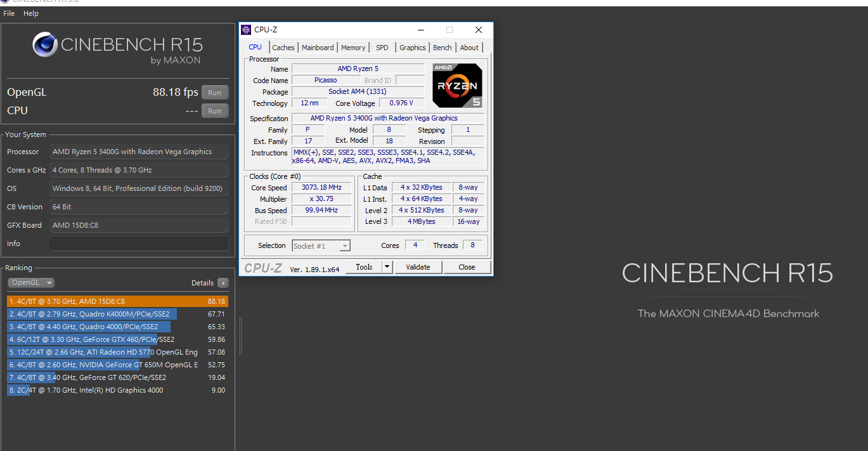Click the Validate button in CPU-Z
868x451 pixels.
[x=418, y=267]
